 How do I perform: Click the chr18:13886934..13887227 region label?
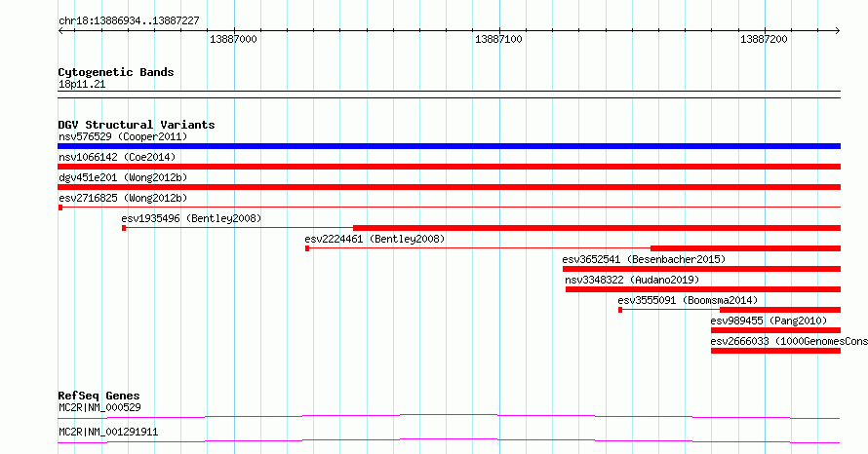(x=129, y=20)
